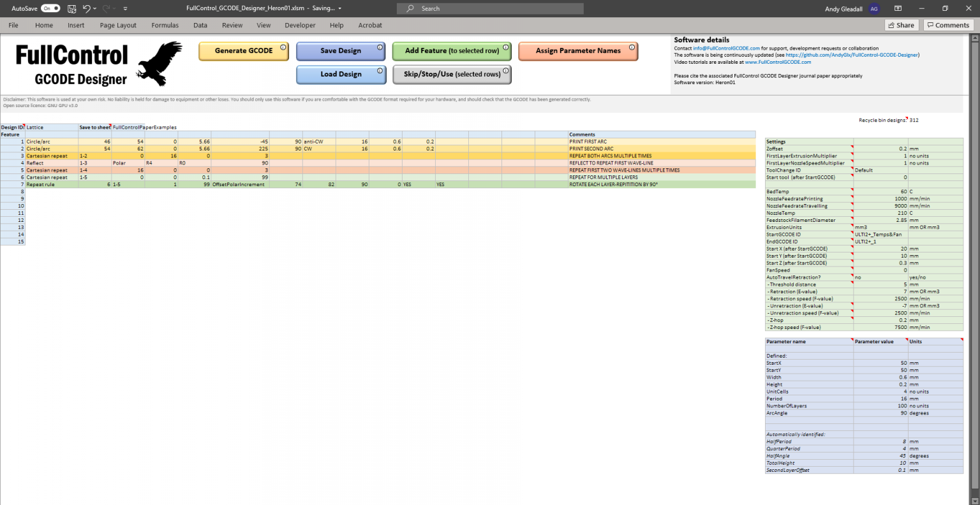The height and width of the screenshot is (505, 980).
Task: Click info icon on Generate GCODE button
Action: click(x=283, y=47)
